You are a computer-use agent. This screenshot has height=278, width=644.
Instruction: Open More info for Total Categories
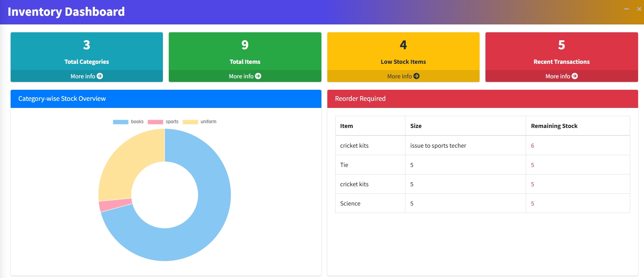pyautogui.click(x=87, y=76)
